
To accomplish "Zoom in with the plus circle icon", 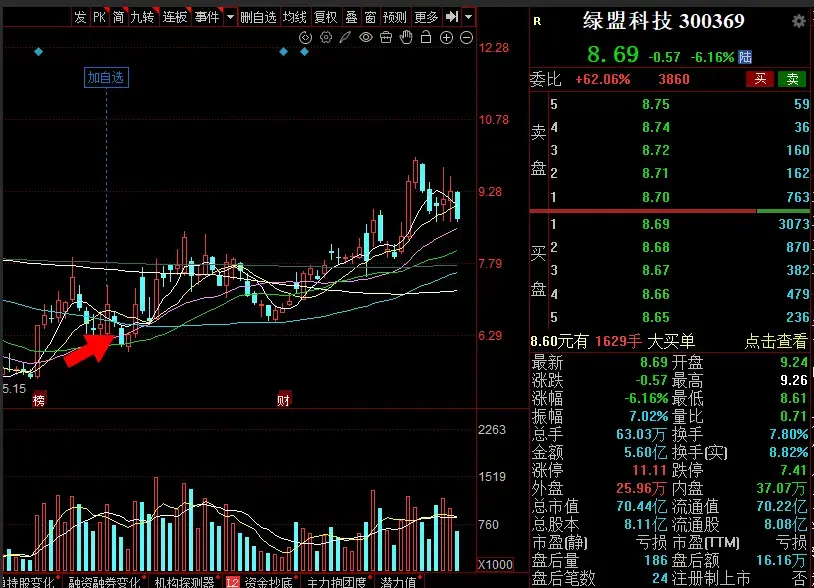I will 446,37.
